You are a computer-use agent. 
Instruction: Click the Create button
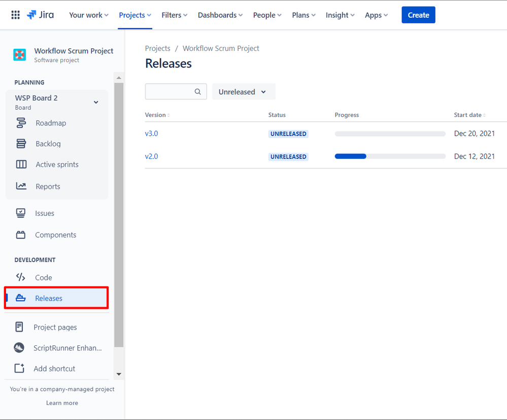coord(418,15)
